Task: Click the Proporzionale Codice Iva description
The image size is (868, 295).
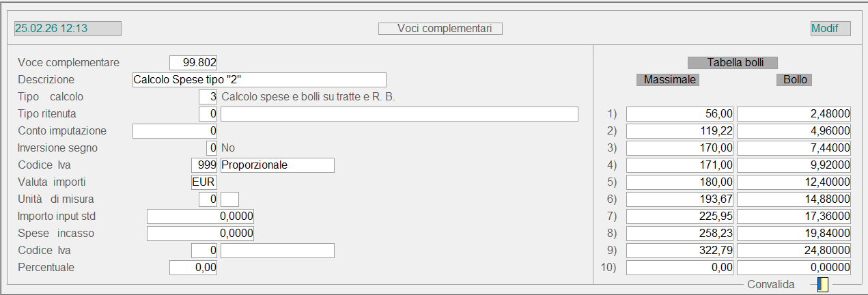Action: click(x=277, y=165)
